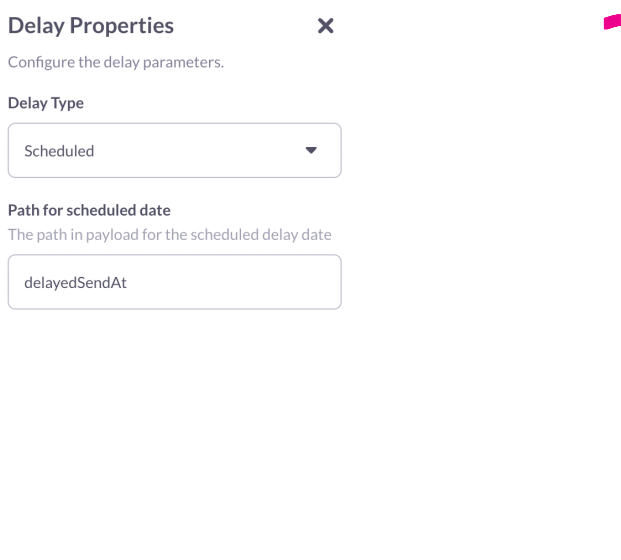
Task: Click the empty space right of 'delayedSendAt'
Action: click(x=240, y=282)
